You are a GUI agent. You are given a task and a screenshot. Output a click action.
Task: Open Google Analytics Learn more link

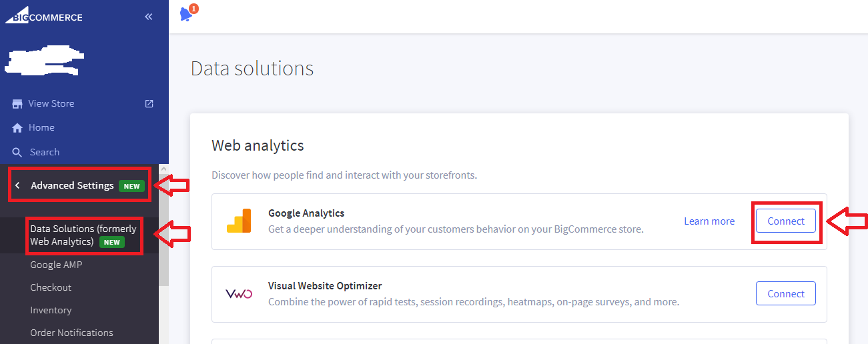click(709, 221)
